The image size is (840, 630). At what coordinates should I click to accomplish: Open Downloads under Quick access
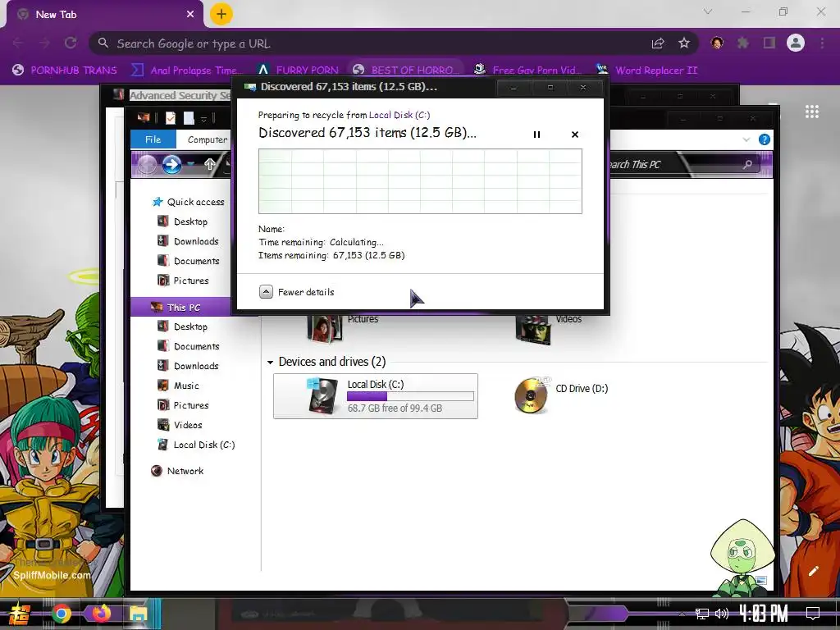(188, 241)
